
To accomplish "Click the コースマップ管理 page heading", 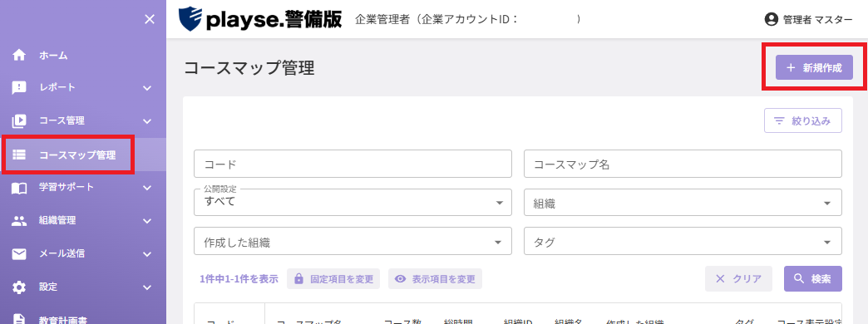I will click(249, 68).
